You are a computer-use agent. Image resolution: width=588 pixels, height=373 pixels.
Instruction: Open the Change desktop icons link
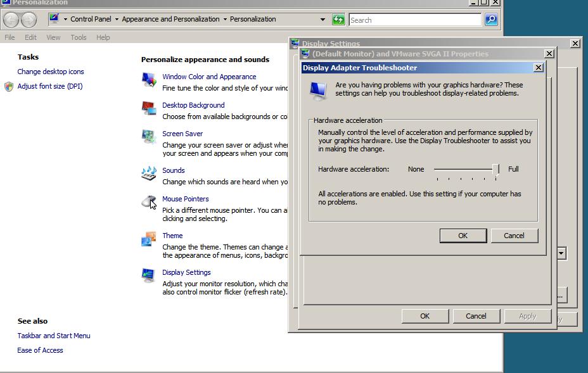pos(51,72)
